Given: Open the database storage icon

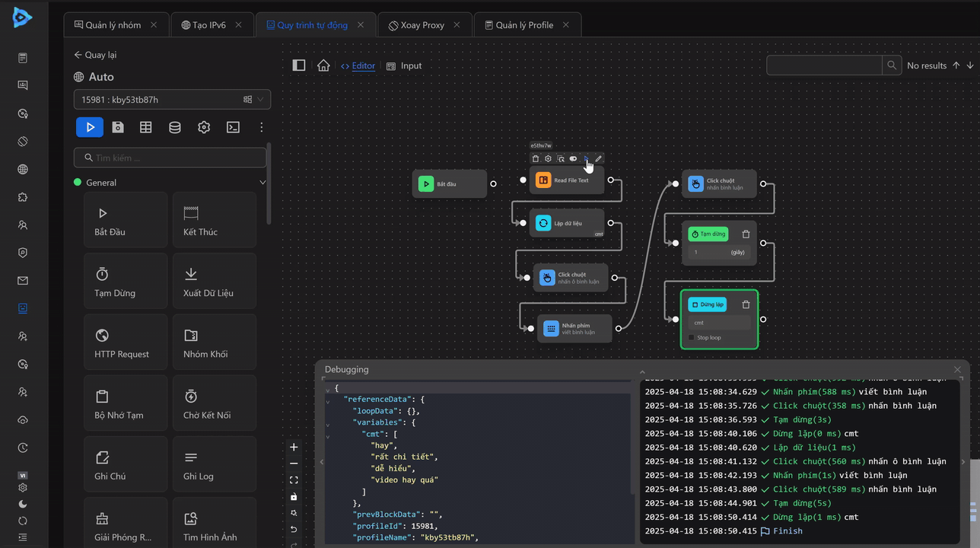Looking at the screenshot, I should tap(175, 127).
